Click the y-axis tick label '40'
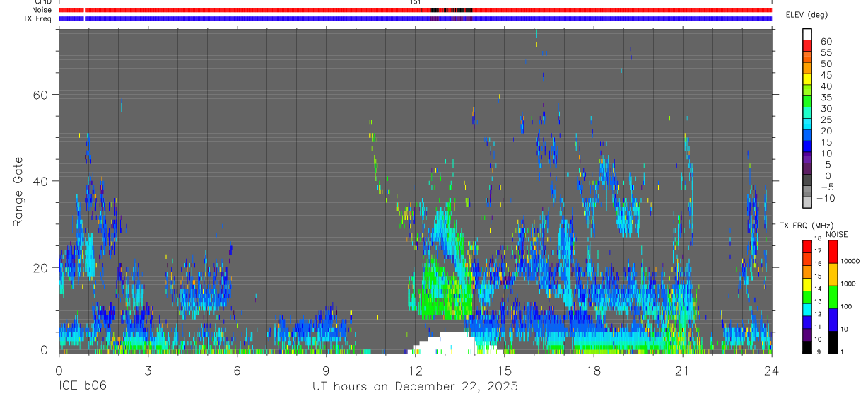 click(40, 181)
